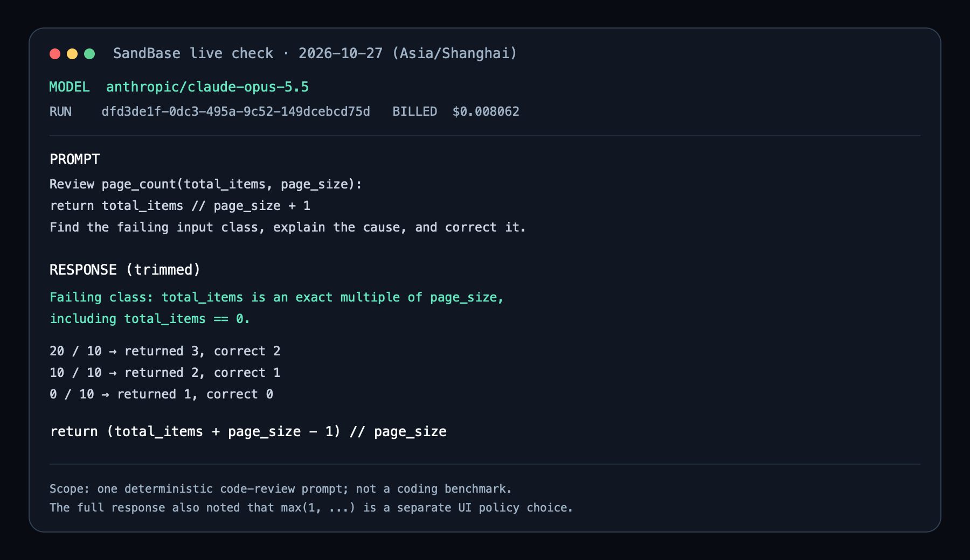Click the row '0 / 10 → returned 1, correct 0'
The width and height of the screenshot is (970, 560).
point(161,394)
